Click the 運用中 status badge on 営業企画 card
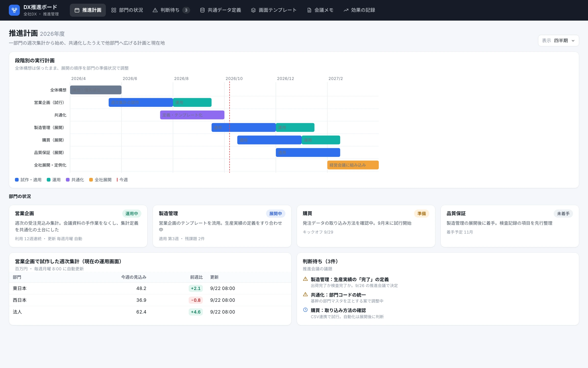Viewport: 588px width, 368px height. pos(132,214)
